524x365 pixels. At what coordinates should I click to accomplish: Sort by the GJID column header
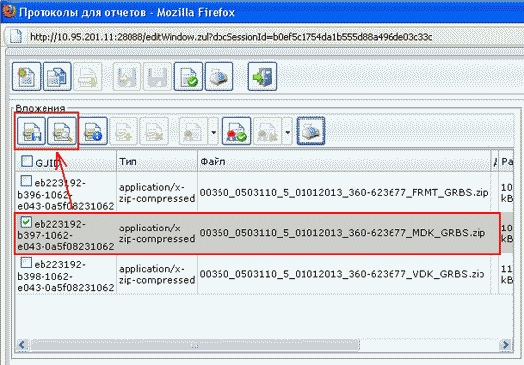click(x=66, y=161)
